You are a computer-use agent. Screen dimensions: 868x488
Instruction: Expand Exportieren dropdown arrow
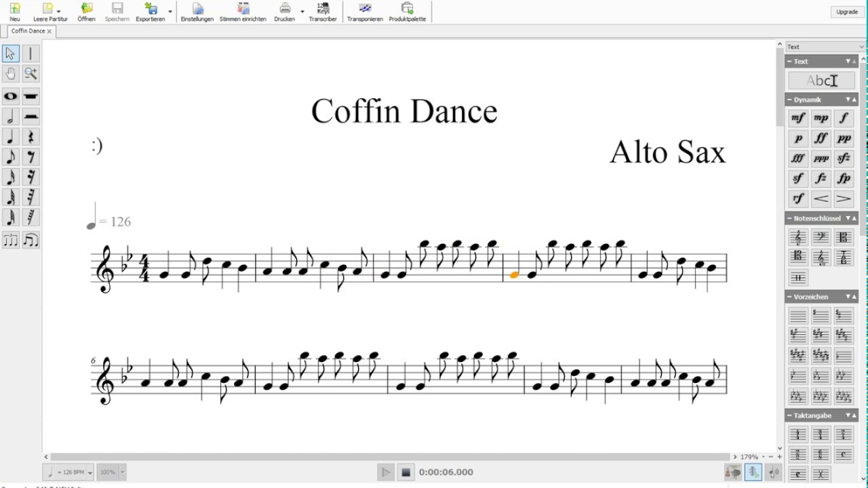click(170, 12)
